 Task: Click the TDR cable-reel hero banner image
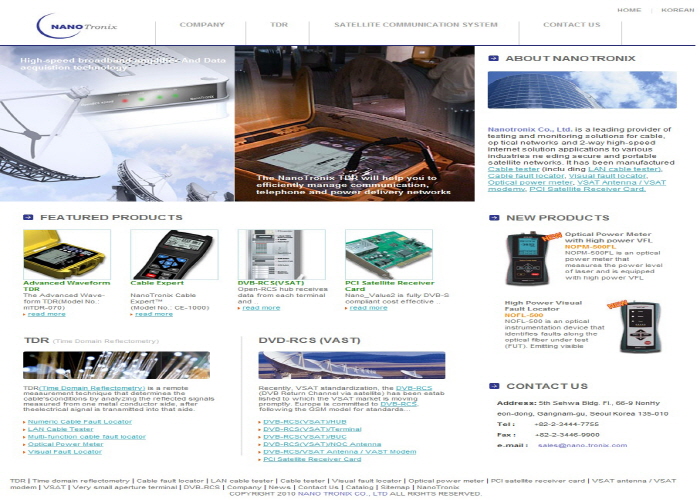point(355,123)
